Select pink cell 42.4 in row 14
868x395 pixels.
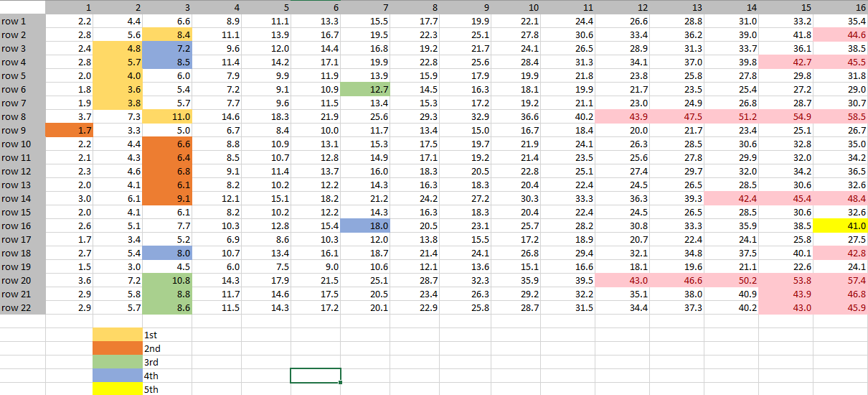pyautogui.click(x=732, y=198)
